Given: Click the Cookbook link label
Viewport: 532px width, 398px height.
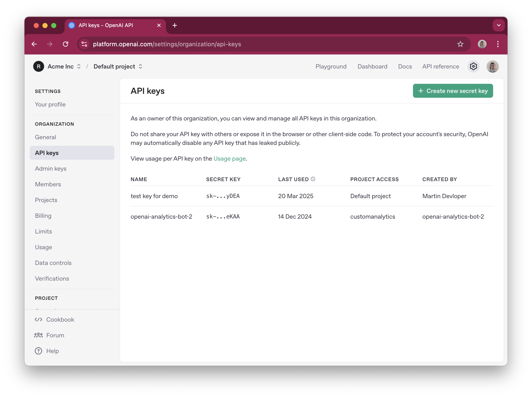Looking at the screenshot, I should 60,320.
